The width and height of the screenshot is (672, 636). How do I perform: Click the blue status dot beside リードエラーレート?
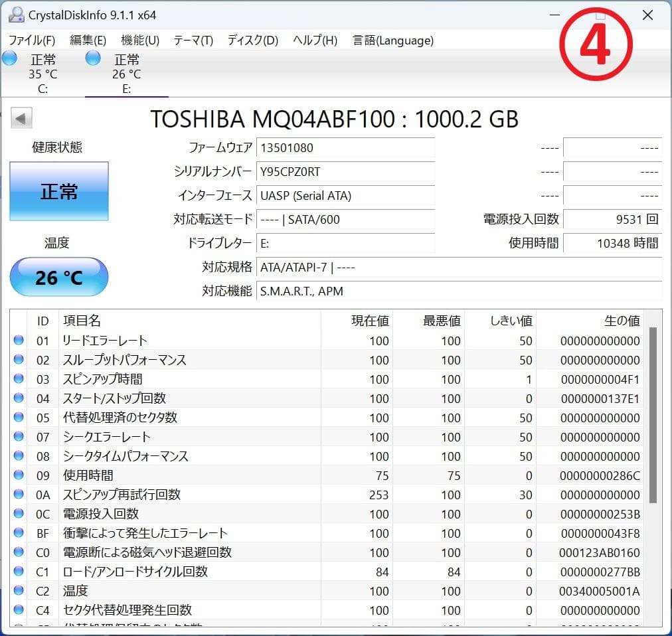click(x=19, y=341)
